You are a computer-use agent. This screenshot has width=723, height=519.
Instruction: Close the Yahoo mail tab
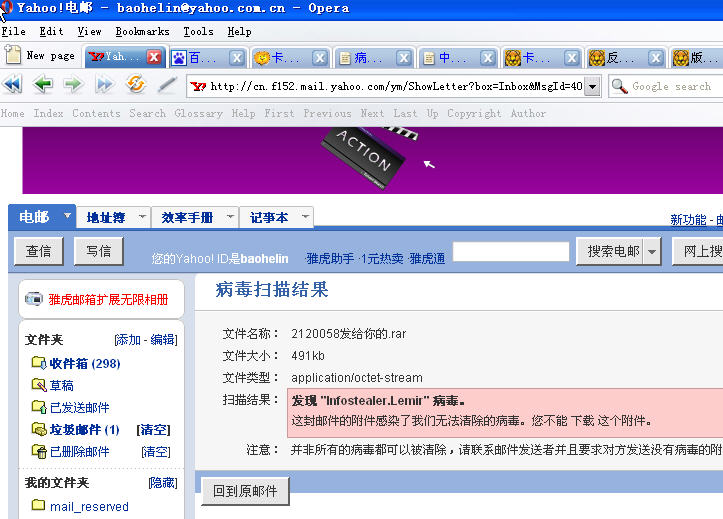click(154, 57)
